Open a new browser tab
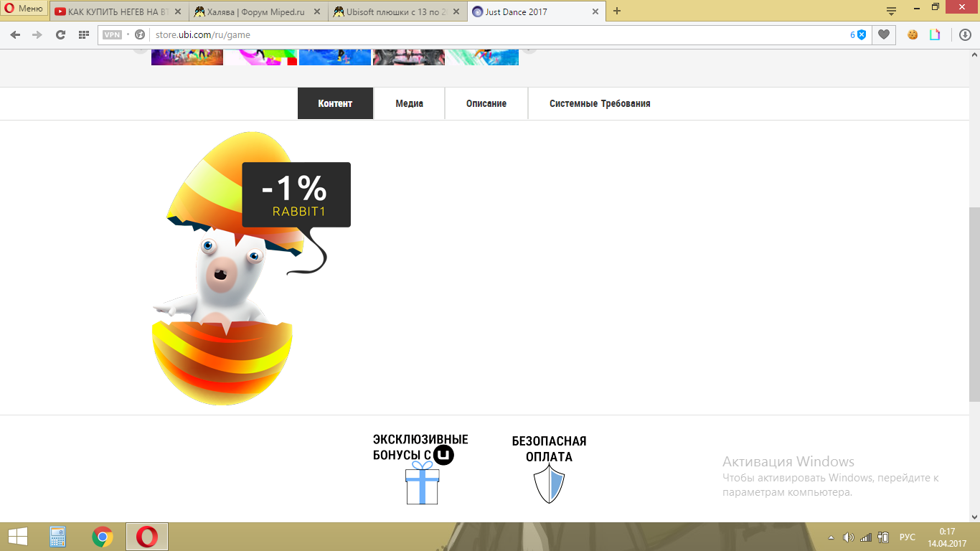Screen dimensions: 980x551 617,11
